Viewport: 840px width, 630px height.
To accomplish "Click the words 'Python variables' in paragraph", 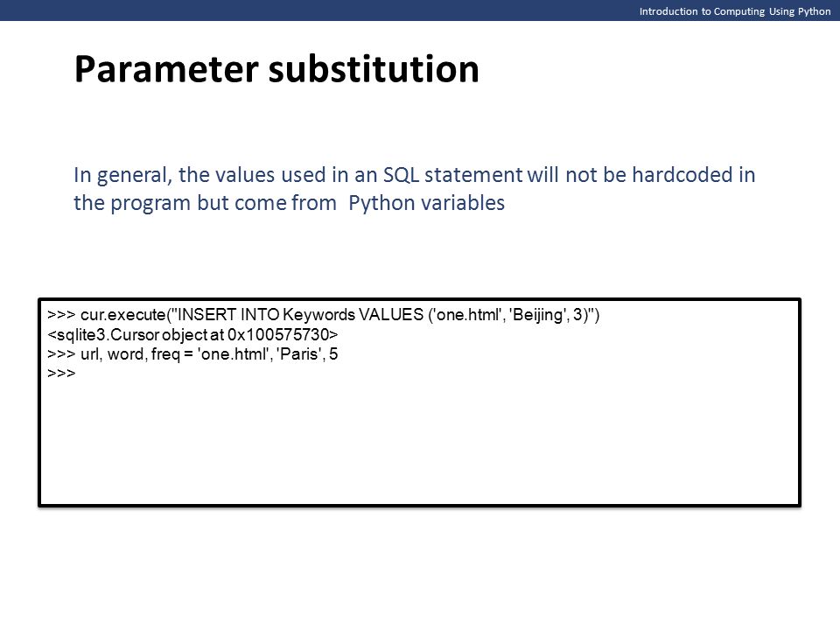I will coord(426,204).
